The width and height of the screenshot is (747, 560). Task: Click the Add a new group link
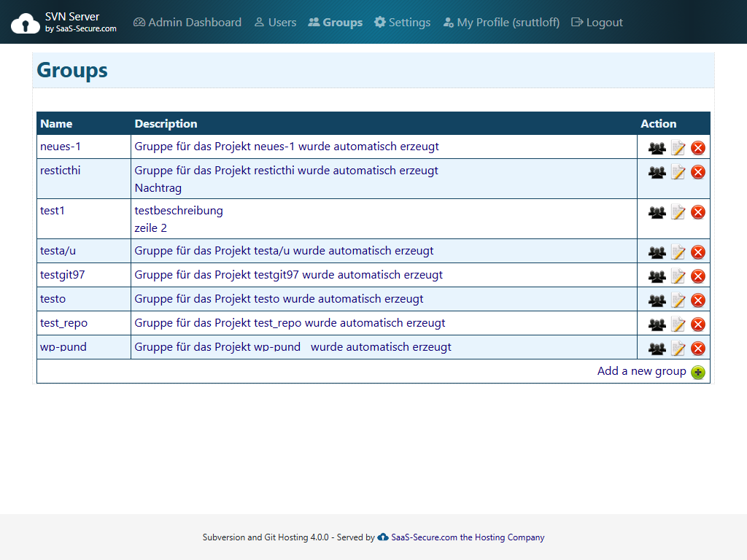[x=641, y=371]
